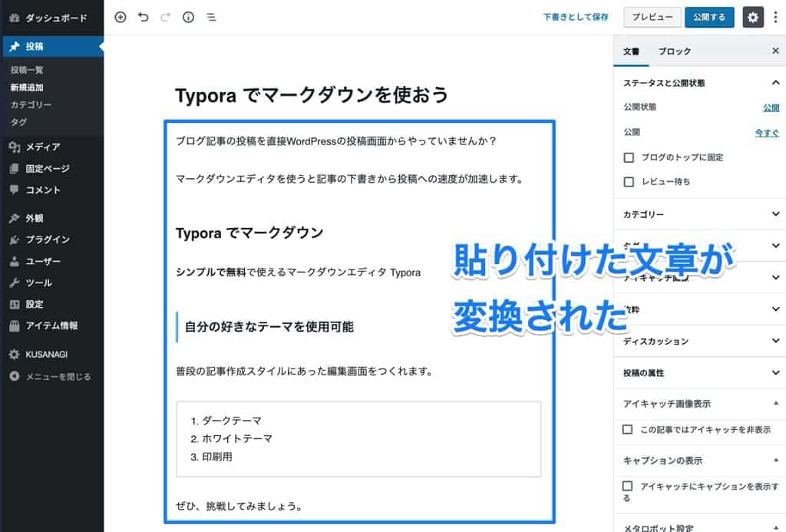The image size is (786, 532).
Task: Open 外観 appearance menu
Action: pyautogui.click(x=51, y=218)
